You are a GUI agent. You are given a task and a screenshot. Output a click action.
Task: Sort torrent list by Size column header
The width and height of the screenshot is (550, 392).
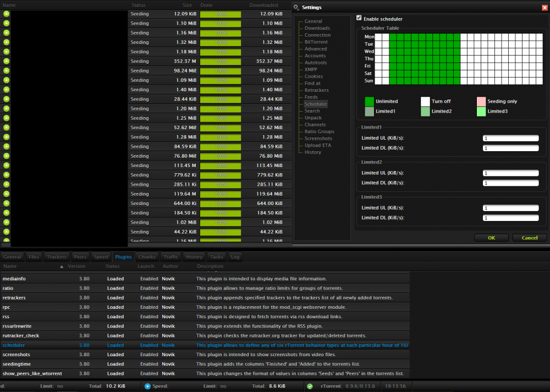[x=187, y=5]
